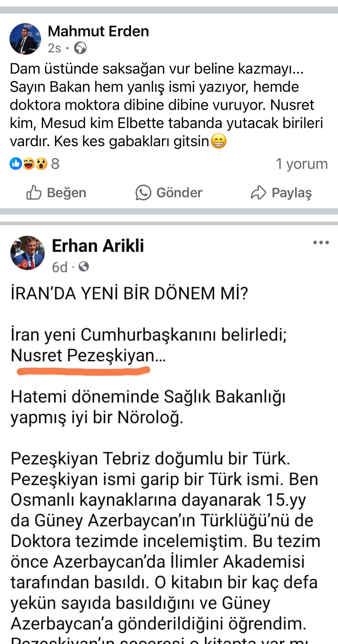Image resolution: width=338 pixels, height=644 pixels.
Task: Open Erhan Arikli's profile via his name
Action: tap(98, 246)
